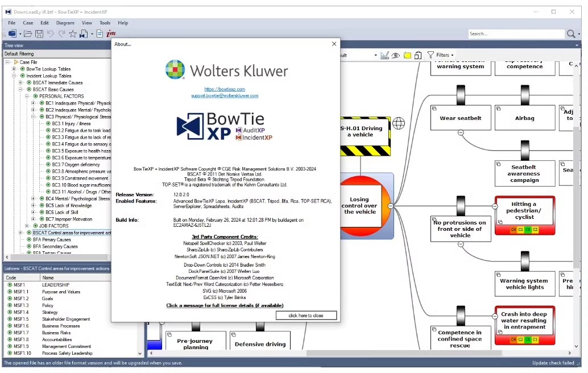Expand the JOB FACTORS node

click(x=27, y=226)
